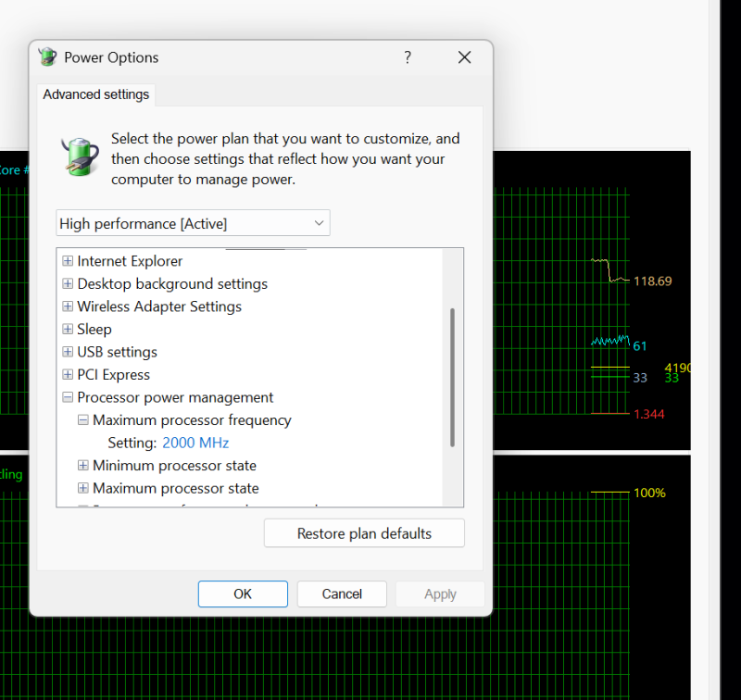Image resolution: width=741 pixels, height=700 pixels.
Task: Expand the PCI Express node
Action: (x=68, y=374)
